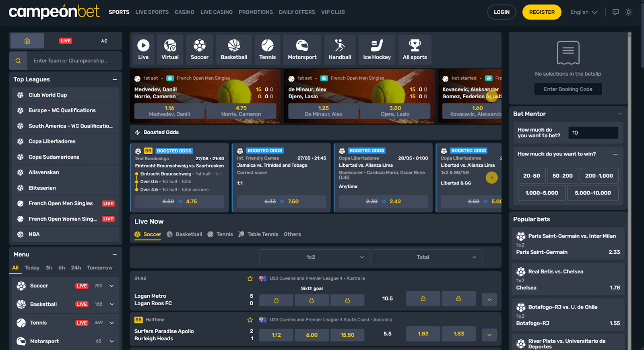
Task: Click the LIVE badge in sidebar header
Action: tap(66, 41)
